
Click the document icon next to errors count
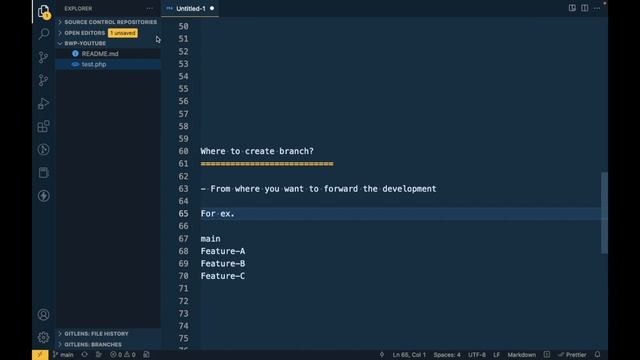147,355
